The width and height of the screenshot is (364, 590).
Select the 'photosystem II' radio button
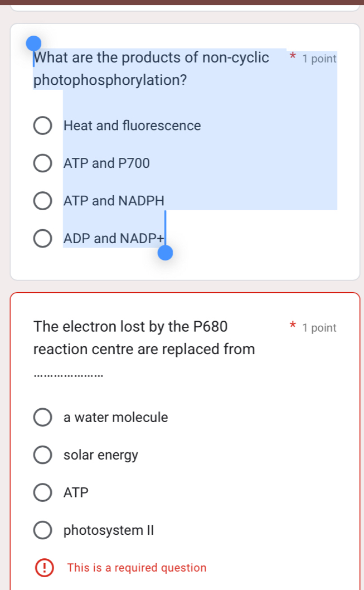(x=43, y=530)
